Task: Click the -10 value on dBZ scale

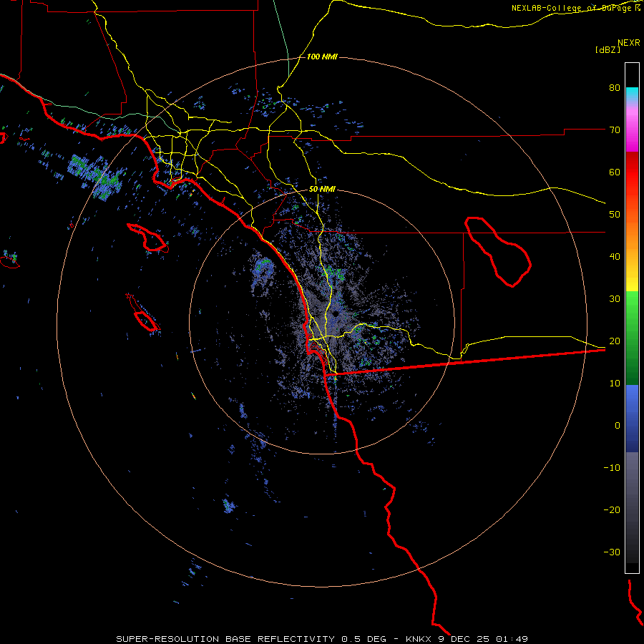Action: (612, 468)
